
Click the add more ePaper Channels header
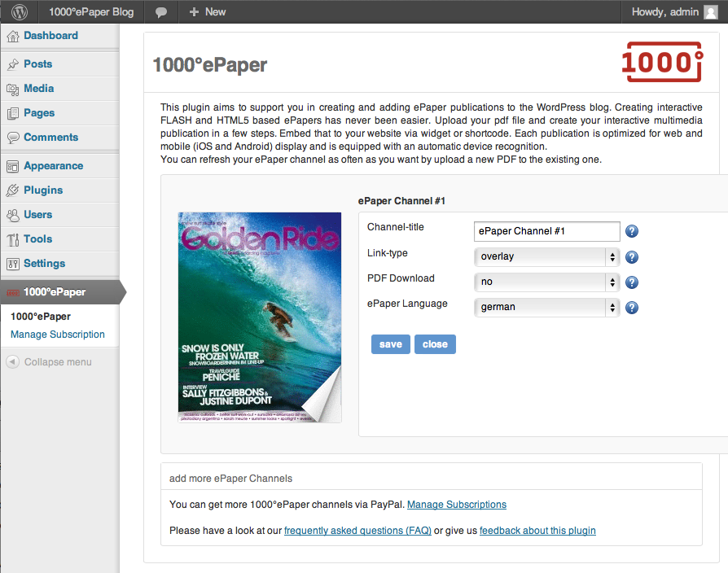(230, 479)
